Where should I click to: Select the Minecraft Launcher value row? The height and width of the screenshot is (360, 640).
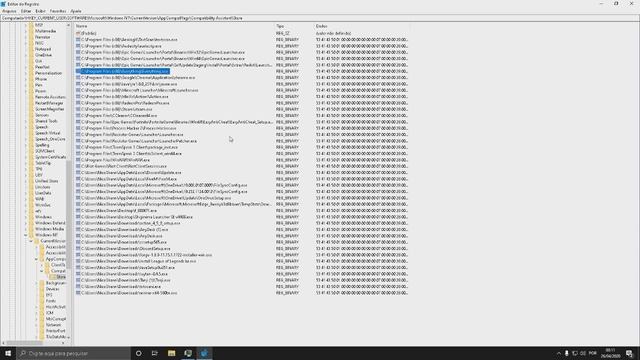242,90
